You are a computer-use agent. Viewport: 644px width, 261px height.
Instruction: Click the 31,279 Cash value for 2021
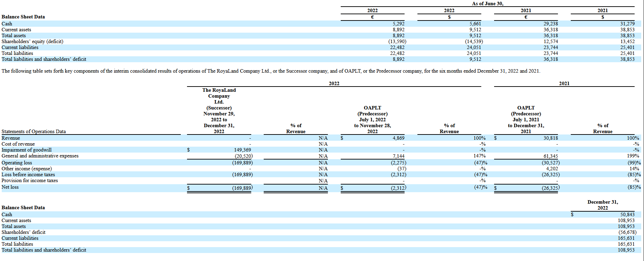(x=627, y=24)
